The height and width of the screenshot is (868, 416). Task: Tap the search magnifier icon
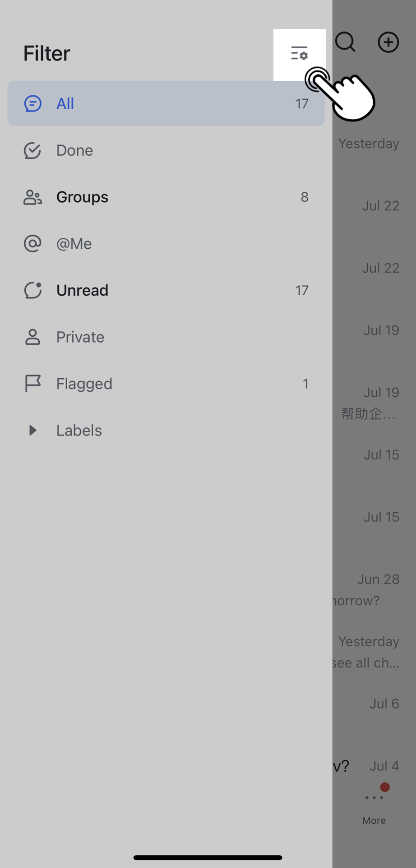click(x=345, y=42)
